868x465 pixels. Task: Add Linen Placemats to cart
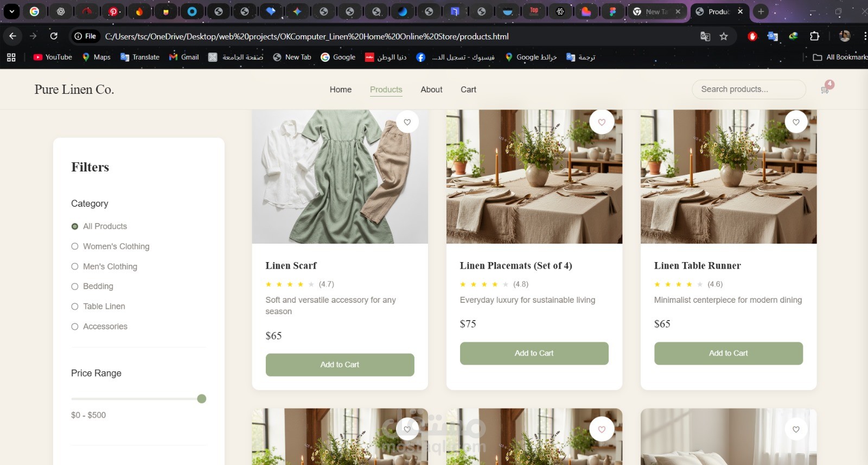[534, 353]
